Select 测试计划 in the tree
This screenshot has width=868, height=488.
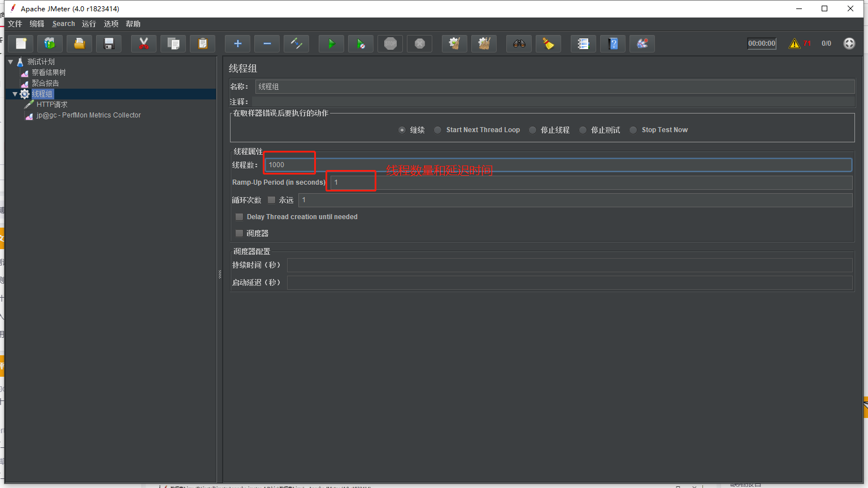[x=41, y=62]
